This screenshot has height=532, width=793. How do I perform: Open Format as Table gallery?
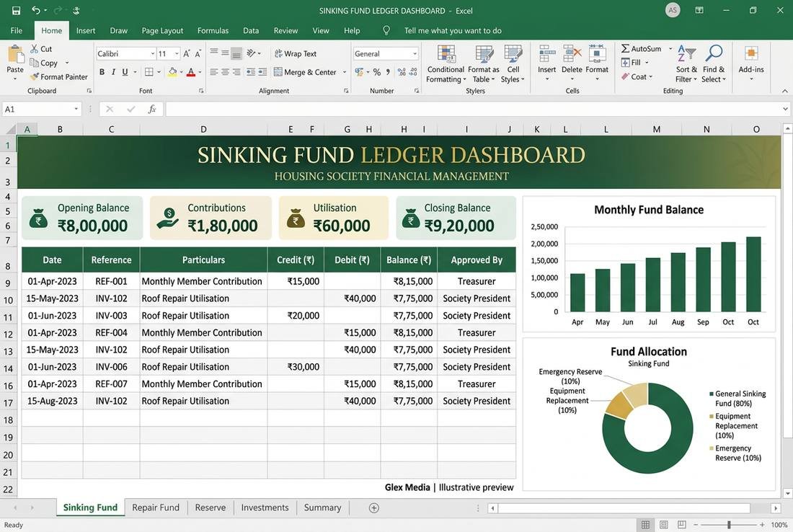pyautogui.click(x=484, y=64)
